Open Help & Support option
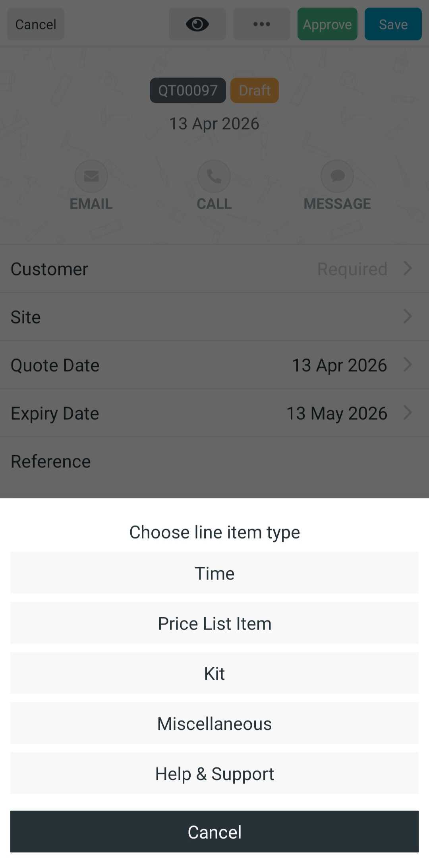Screen dimensions: 429x868 tap(214, 773)
